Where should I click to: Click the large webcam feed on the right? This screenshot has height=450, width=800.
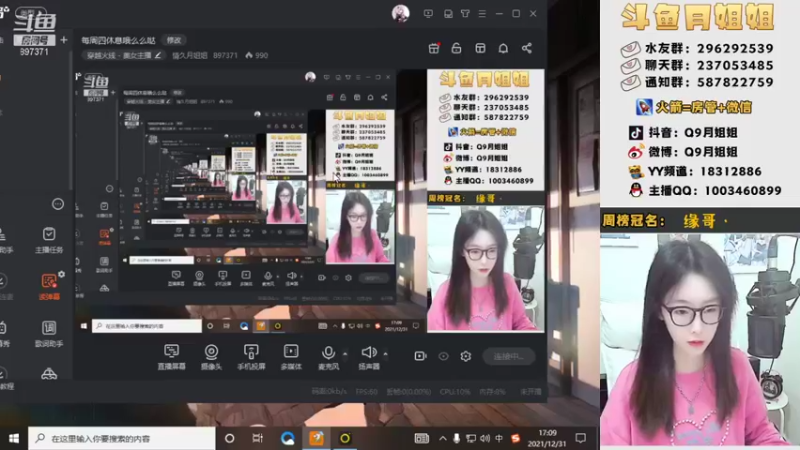coord(700,339)
